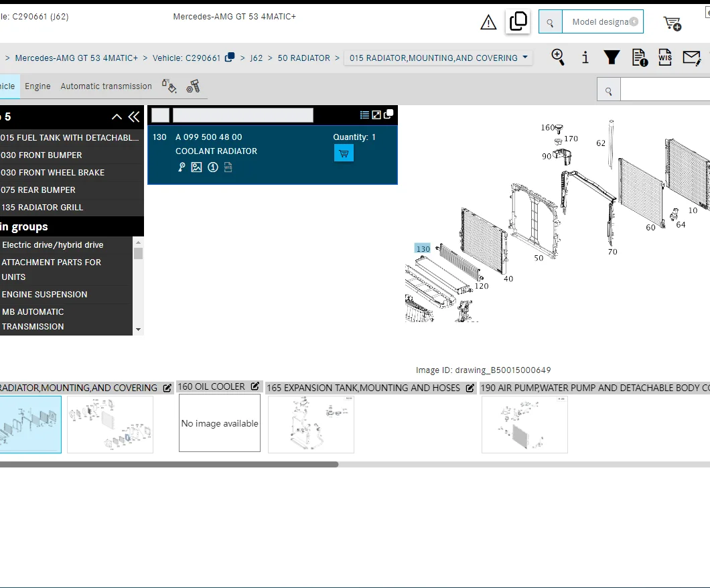Open the bolt and nut parts tab icon
The image size is (710, 588).
pos(193,86)
